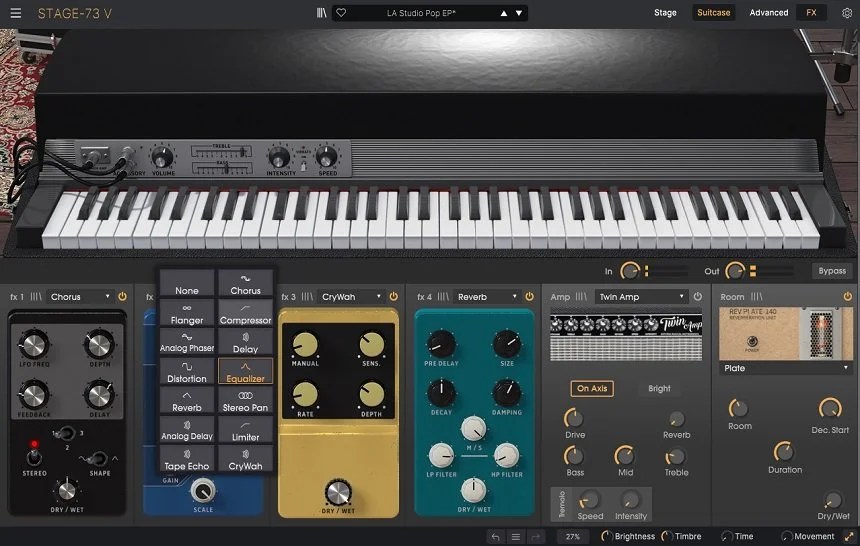The height and width of the screenshot is (546, 860).
Task: Click the Bypass button
Action: click(x=832, y=271)
